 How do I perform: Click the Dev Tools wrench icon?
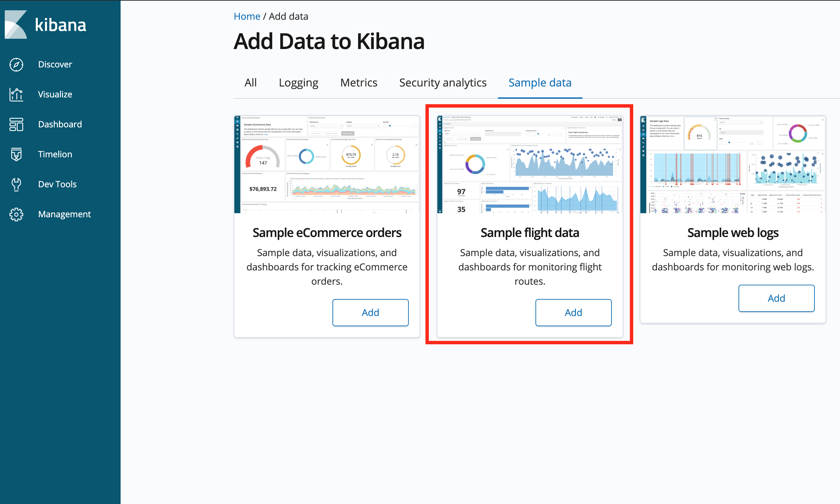coord(16,184)
